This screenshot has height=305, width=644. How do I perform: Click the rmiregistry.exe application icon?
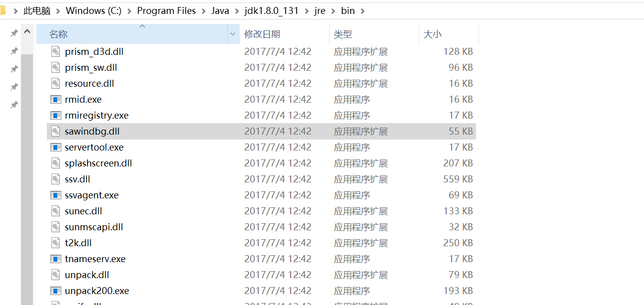tap(55, 115)
